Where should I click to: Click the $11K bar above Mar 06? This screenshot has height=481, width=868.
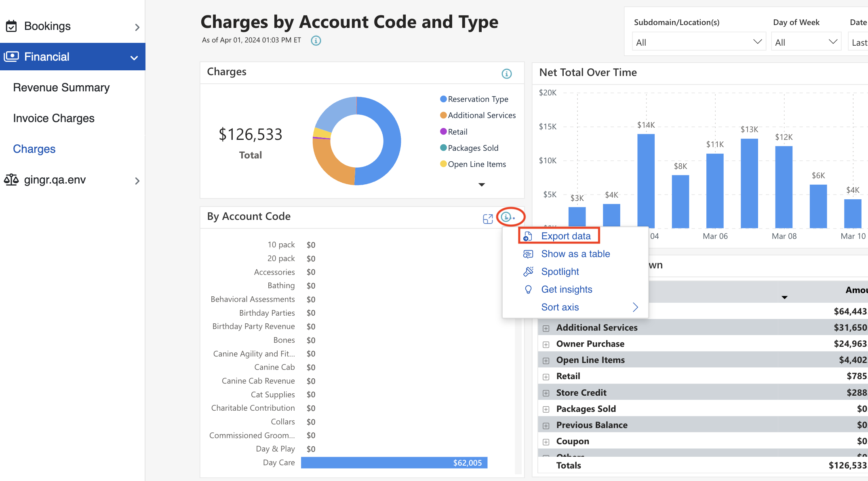tap(715, 191)
